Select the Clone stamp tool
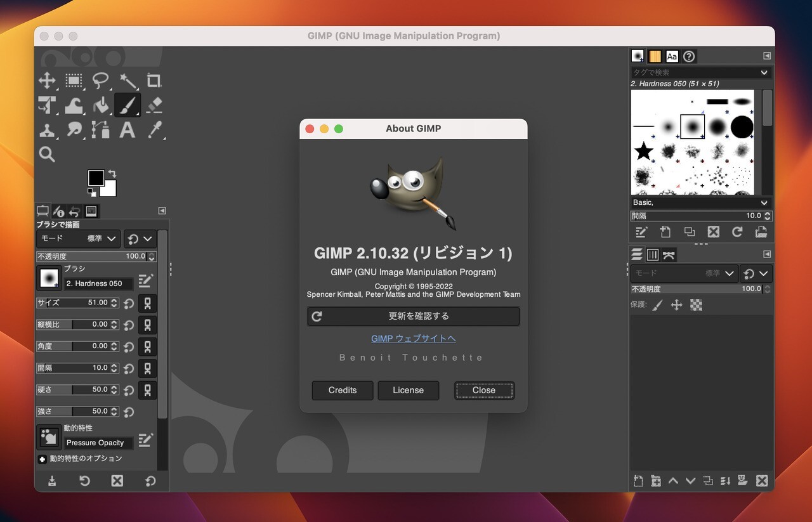Viewport: 812px width, 522px height. click(x=48, y=130)
